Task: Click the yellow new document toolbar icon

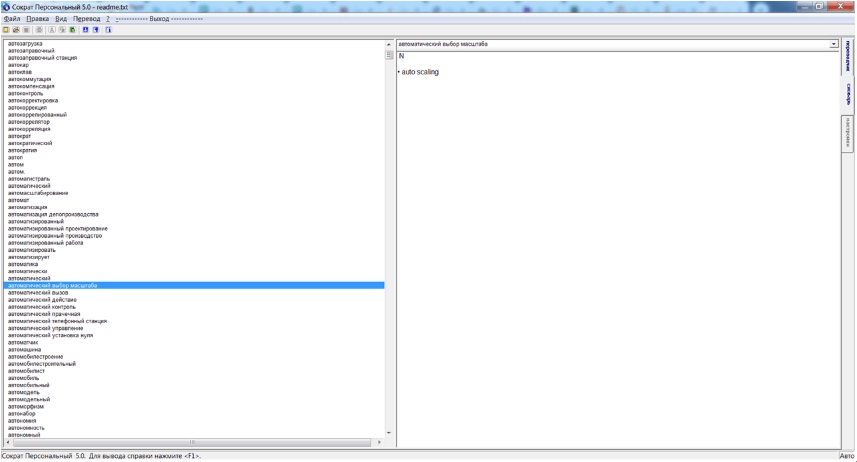Action: 5,30
